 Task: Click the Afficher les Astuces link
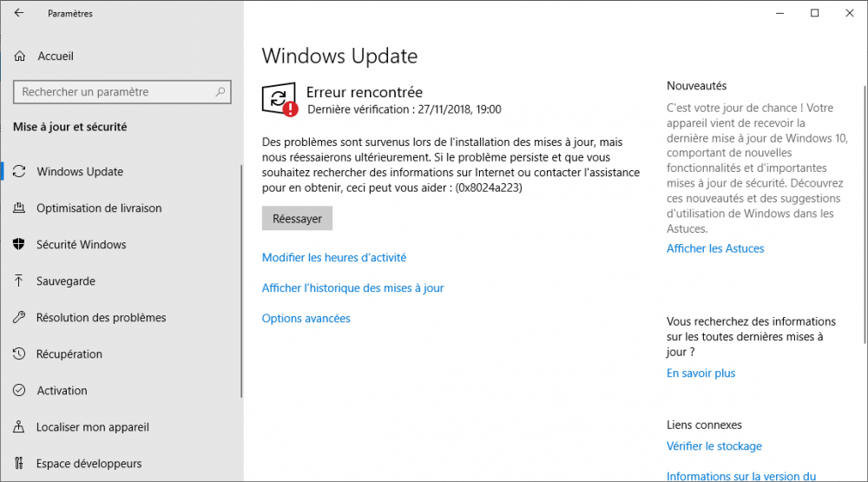(x=715, y=248)
